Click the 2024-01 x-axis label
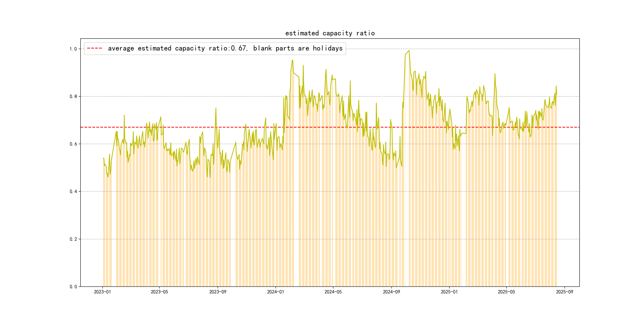Image resolution: width=644 pixels, height=322 pixels. (x=275, y=292)
